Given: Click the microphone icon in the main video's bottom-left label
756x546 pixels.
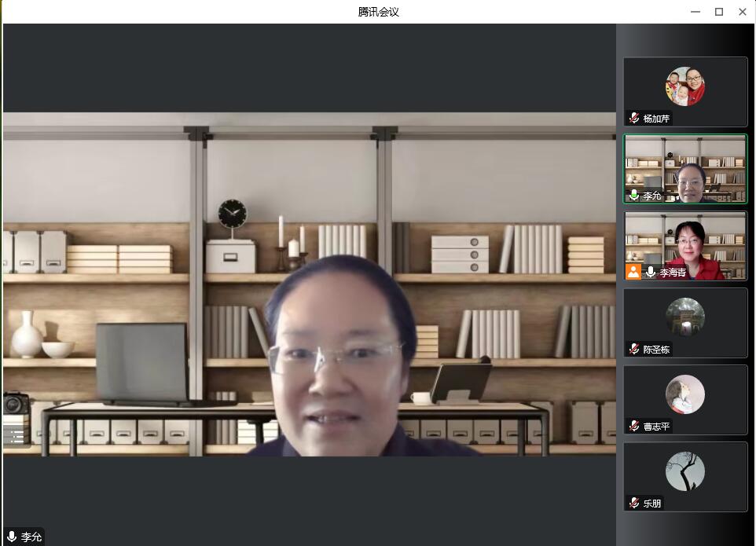Looking at the screenshot, I should pyautogui.click(x=12, y=537).
